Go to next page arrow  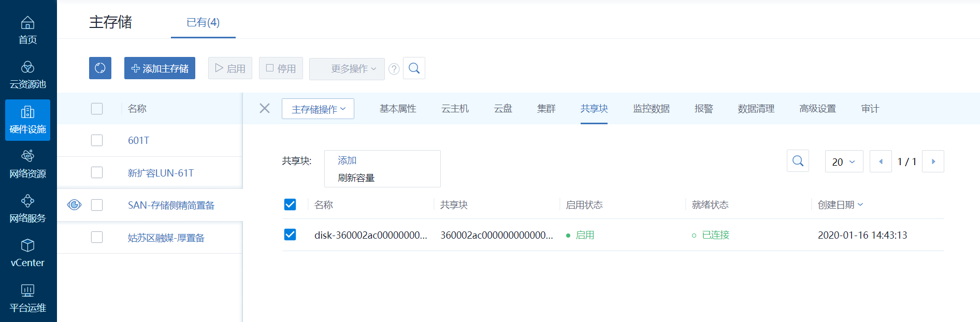point(933,161)
